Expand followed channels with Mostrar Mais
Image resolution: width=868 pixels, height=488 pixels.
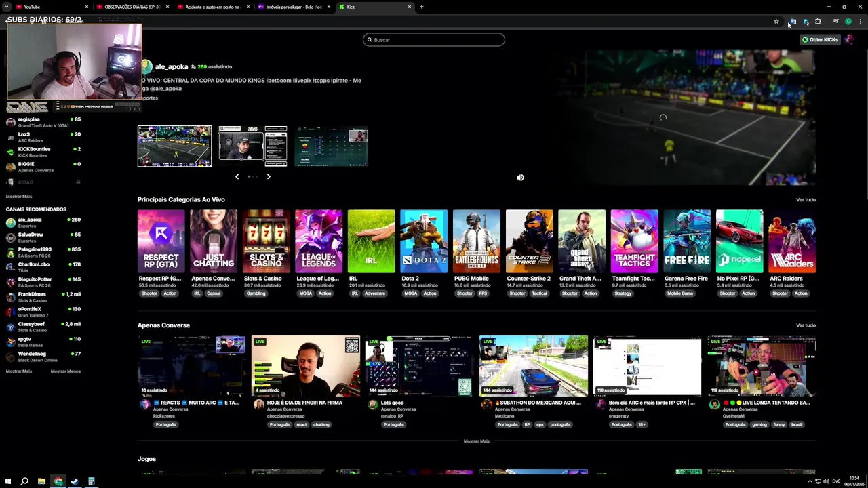[19, 197]
